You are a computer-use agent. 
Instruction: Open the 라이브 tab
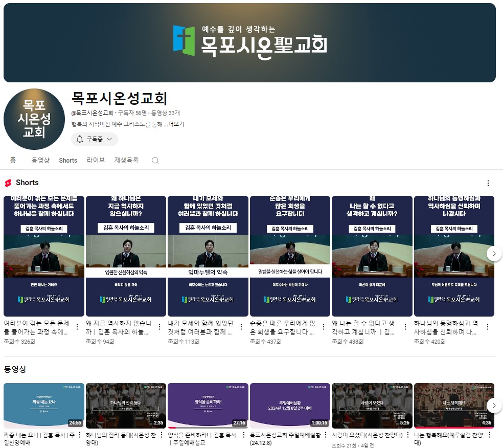coord(96,160)
